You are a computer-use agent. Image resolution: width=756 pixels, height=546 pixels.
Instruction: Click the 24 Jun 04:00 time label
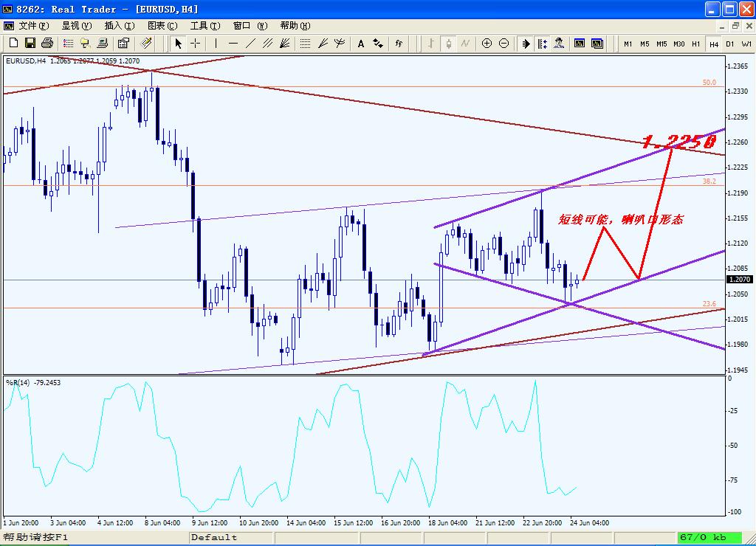(x=589, y=523)
